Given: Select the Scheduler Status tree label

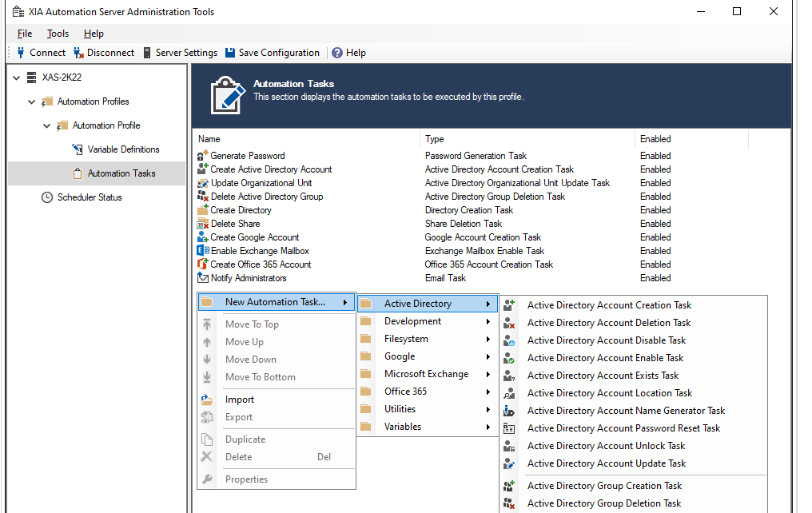Looking at the screenshot, I should [90, 197].
